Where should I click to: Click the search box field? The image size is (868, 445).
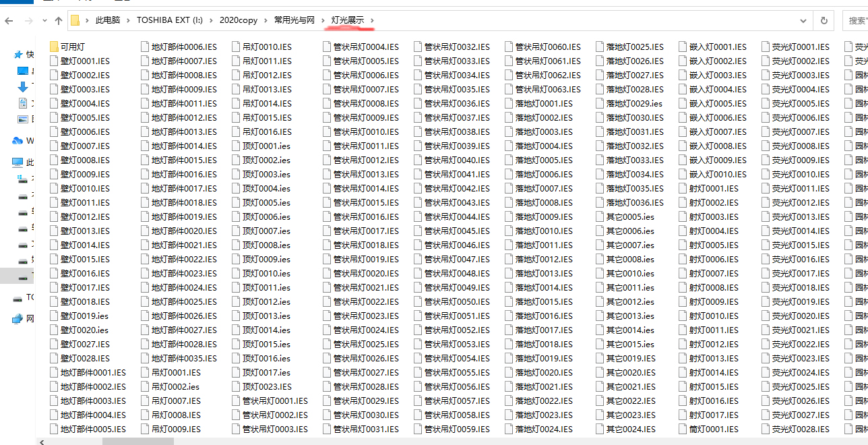tap(855, 20)
